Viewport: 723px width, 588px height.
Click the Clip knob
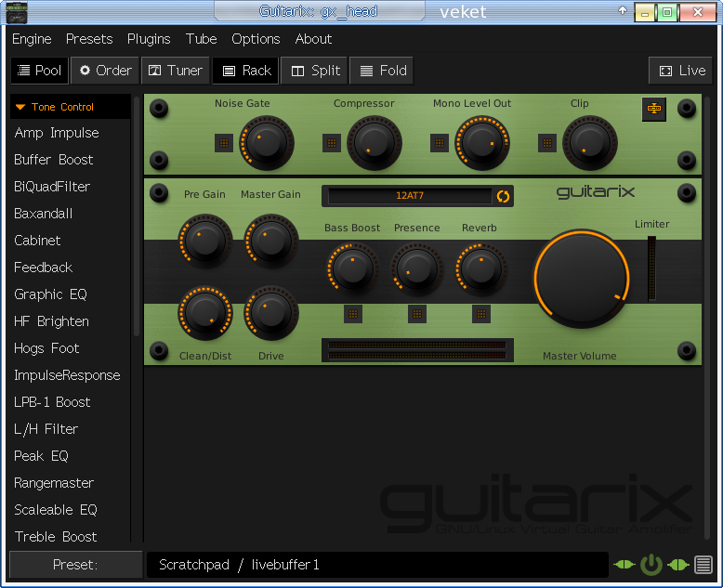(590, 143)
